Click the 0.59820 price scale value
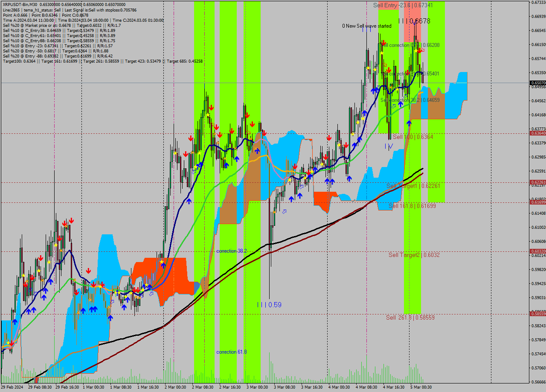This screenshot has height=392, width=546. 539,269
